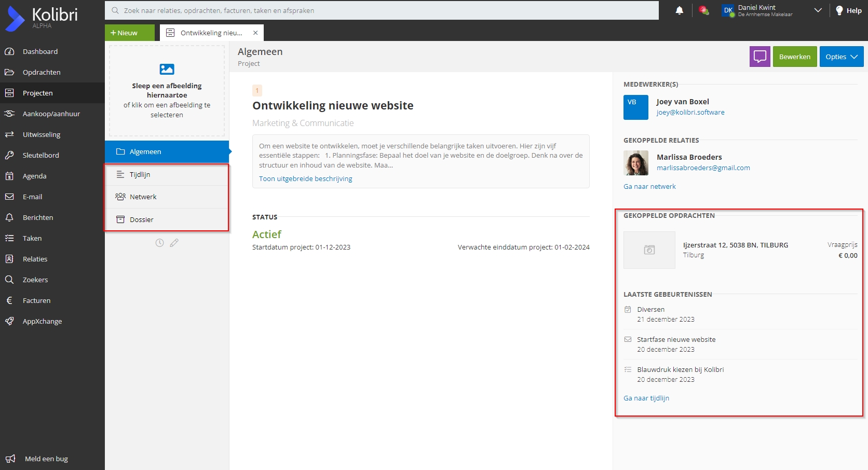This screenshot has width=868, height=470.
Task: Click the Actief status text
Action: tap(267, 234)
